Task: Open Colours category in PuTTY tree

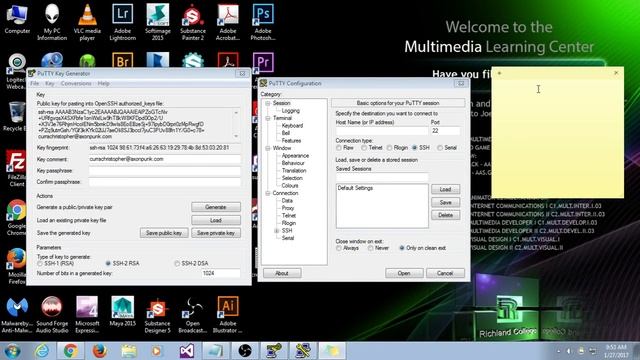Action: click(x=290, y=185)
